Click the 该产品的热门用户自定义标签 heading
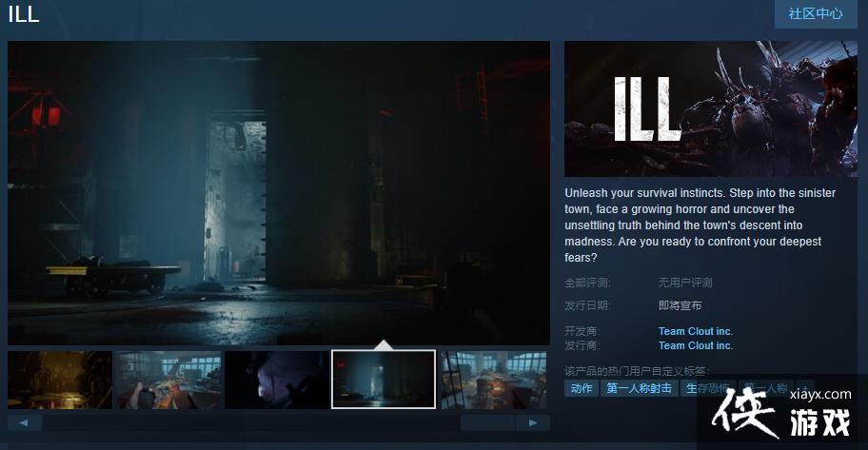 [x=637, y=370]
